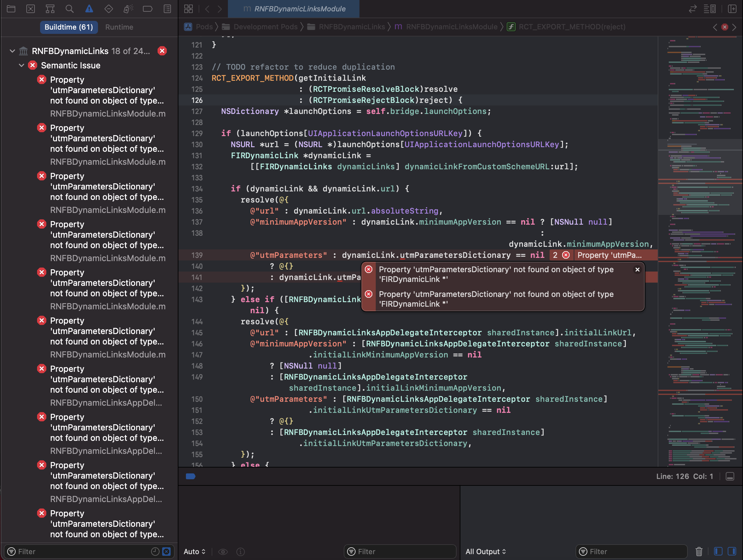The width and height of the screenshot is (743, 560).
Task: Toggle the variables quick look eye icon
Action: 223,551
